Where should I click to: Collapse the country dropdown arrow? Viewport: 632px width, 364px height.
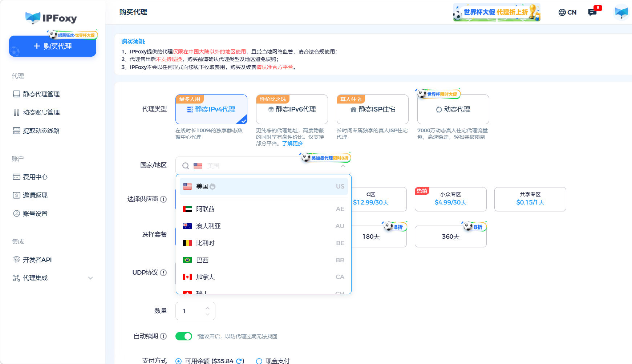343,166
